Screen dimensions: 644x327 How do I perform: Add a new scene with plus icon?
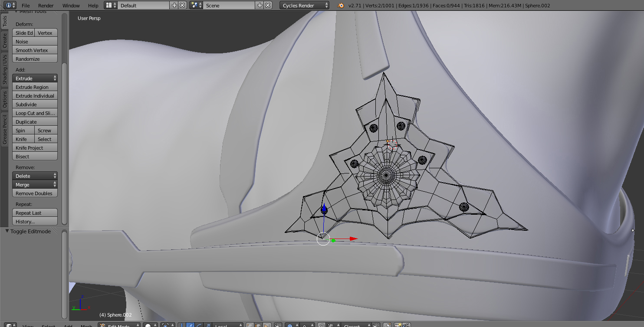(260, 5)
